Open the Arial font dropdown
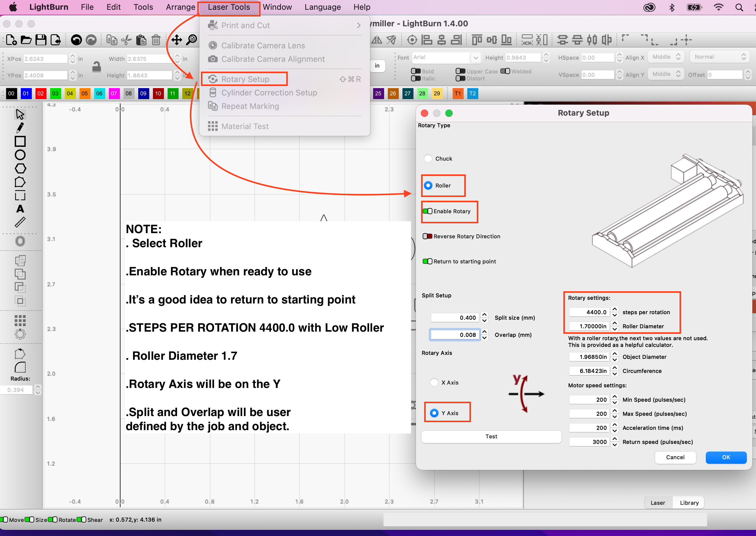Screen dimensions: 756x536 [x=475, y=58]
